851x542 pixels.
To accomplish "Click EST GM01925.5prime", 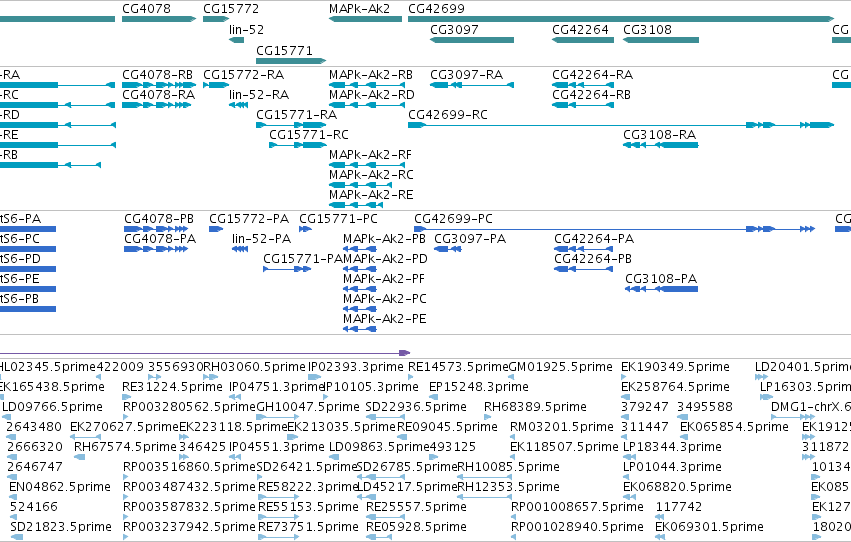I will point(560,367).
